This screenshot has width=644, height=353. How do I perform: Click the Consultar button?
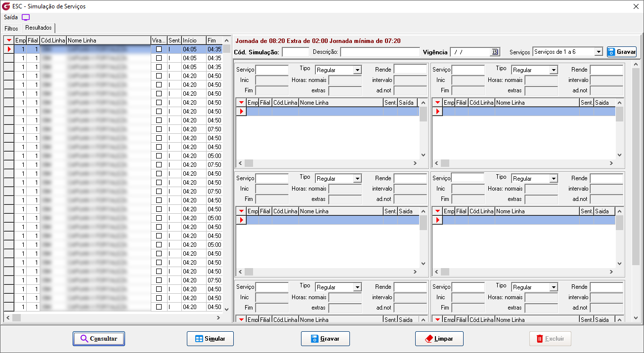click(x=99, y=339)
